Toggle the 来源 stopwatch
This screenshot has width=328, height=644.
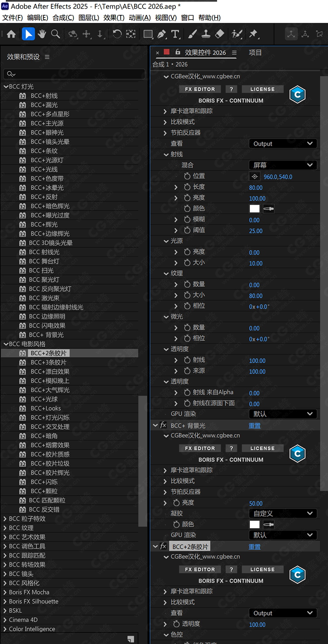(x=187, y=371)
